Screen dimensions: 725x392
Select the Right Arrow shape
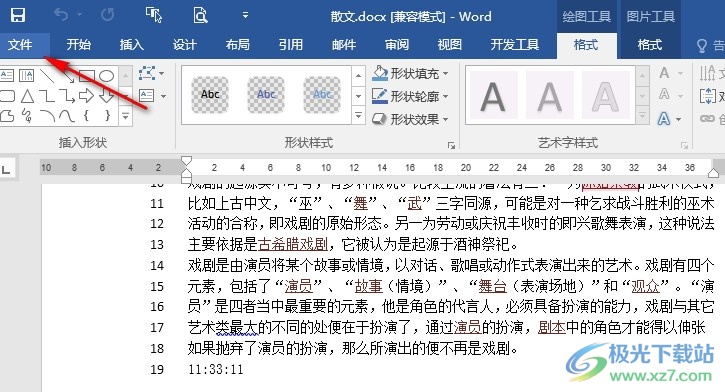[x=86, y=96]
